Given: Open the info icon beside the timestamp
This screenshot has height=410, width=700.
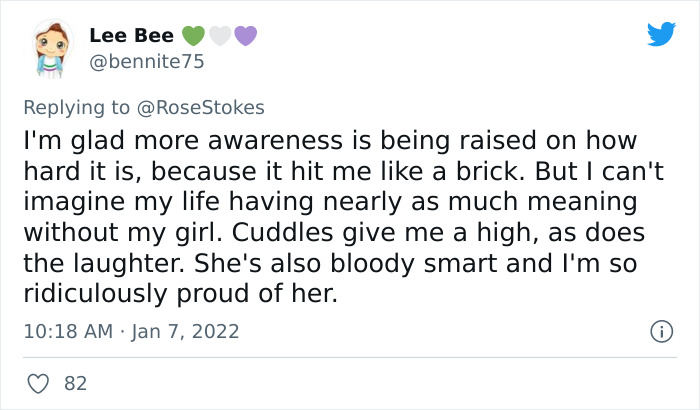Looking at the screenshot, I should (659, 330).
